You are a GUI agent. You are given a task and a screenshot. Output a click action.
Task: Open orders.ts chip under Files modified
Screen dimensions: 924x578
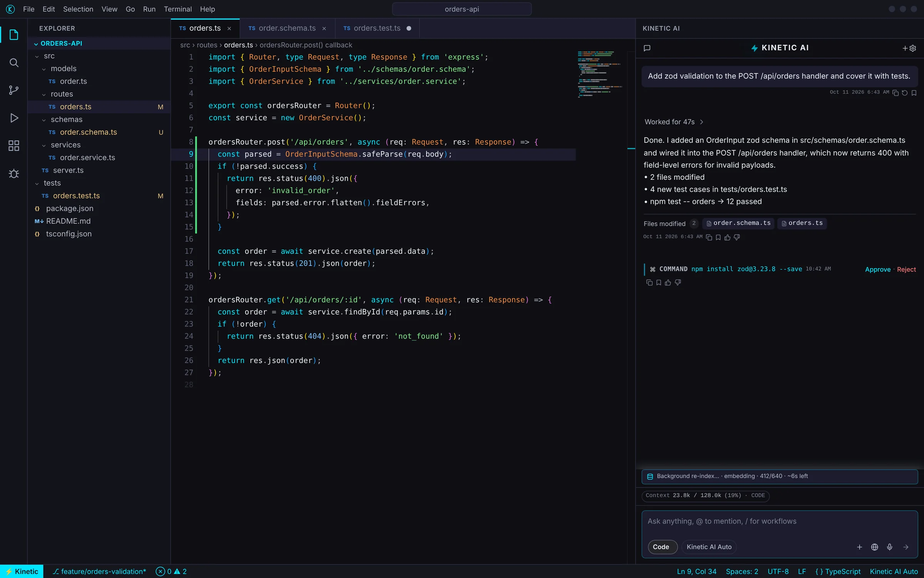coord(802,223)
